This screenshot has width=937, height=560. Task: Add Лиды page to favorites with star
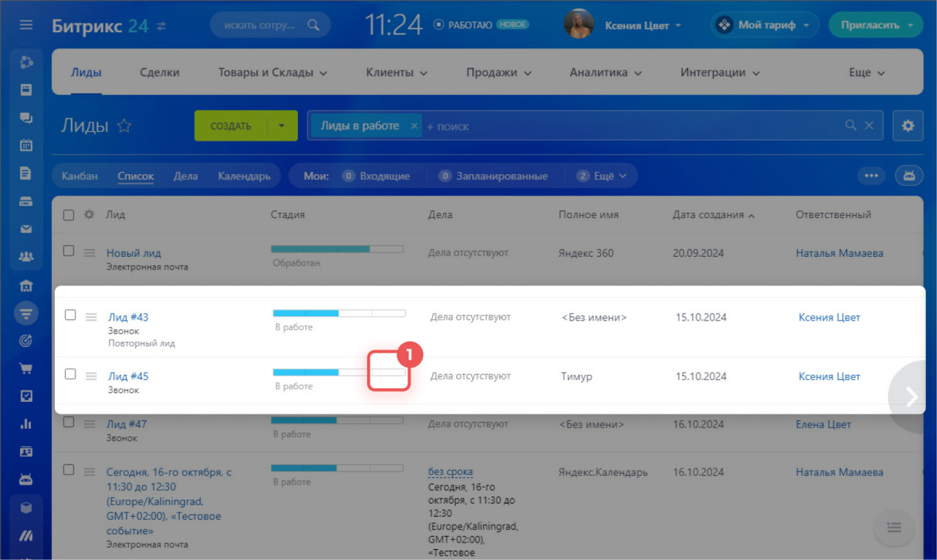tap(124, 126)
